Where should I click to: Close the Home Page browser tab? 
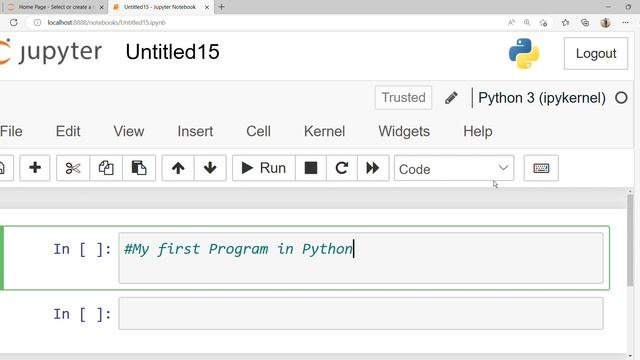tap(102, 7)
